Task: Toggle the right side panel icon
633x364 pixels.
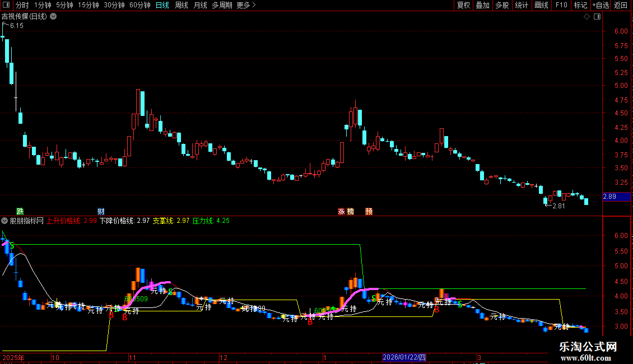Action: pos(597,17)
